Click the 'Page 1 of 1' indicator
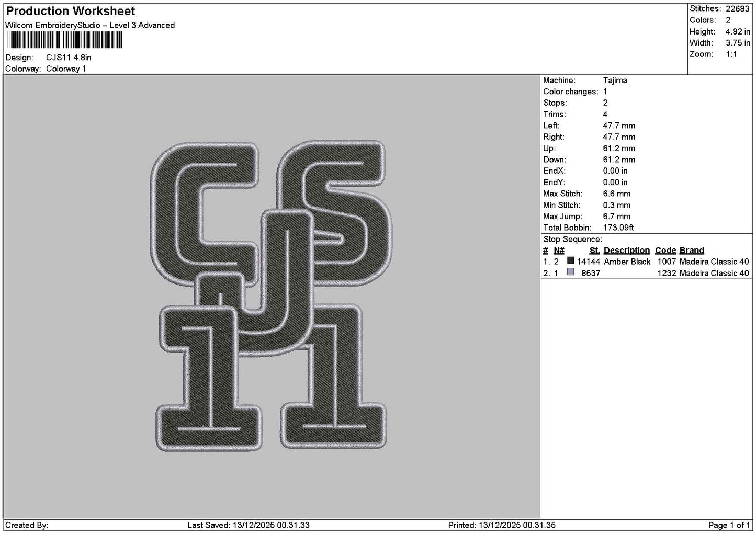Screen dimensions: 756x534 click(x=729, y=525)
